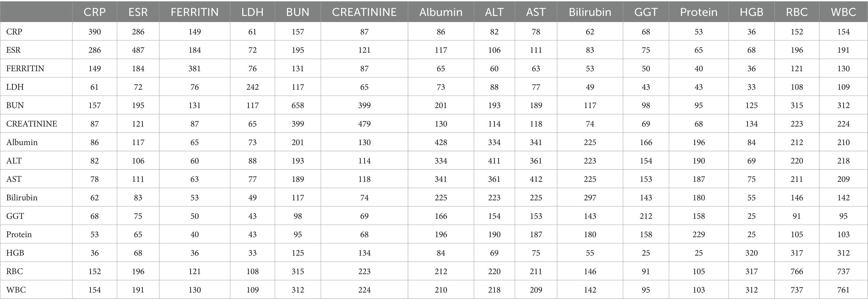Select the CREATININE column header
Image resolution: width=868 pixels, height=304 pixels.
[x=364, y=12]
